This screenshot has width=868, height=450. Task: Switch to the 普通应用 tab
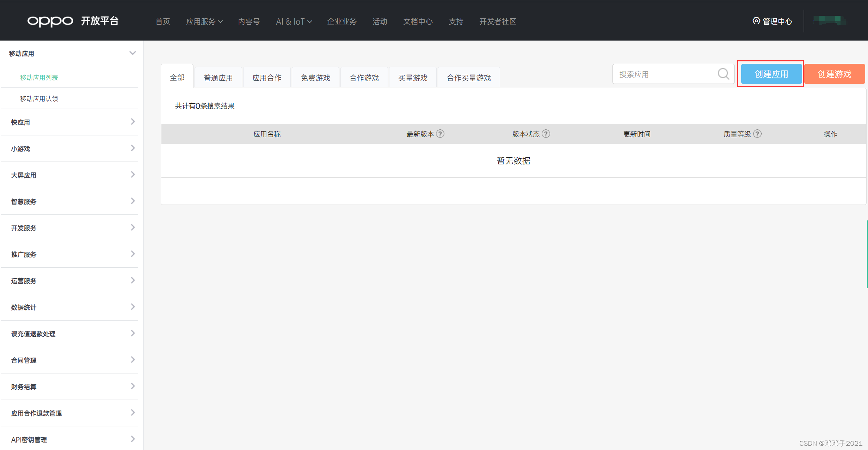(218, 78)
